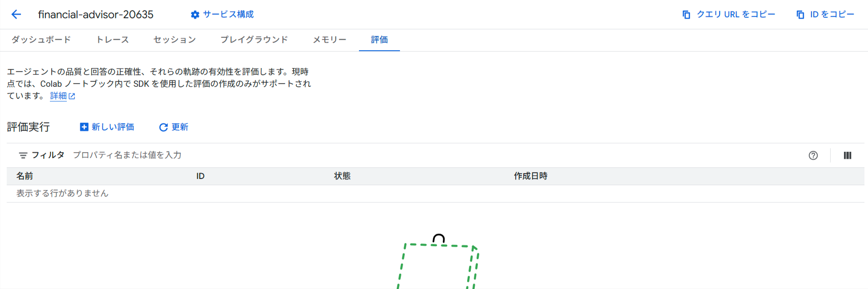Click the フィルタ filter icon
This screenshot has height=289, width=868.
(x=23, y=155)
